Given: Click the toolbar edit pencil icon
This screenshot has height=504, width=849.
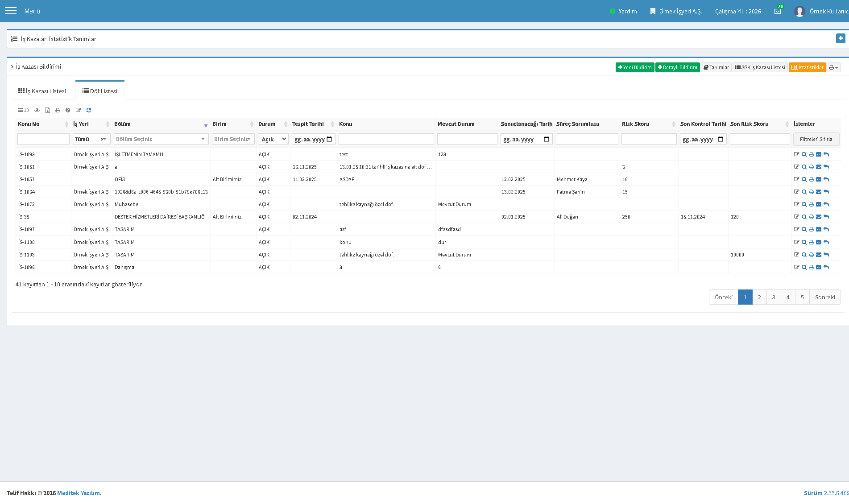Looking at the screenshot, I should 79,110.
